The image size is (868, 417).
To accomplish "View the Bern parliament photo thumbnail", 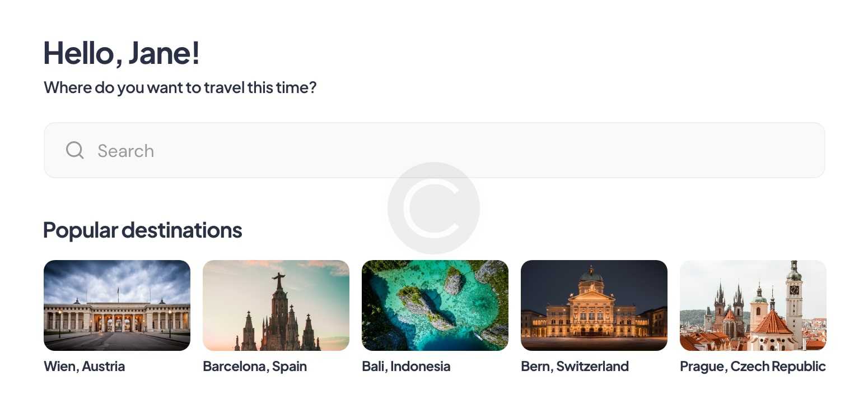I will (x=594, y=305).
